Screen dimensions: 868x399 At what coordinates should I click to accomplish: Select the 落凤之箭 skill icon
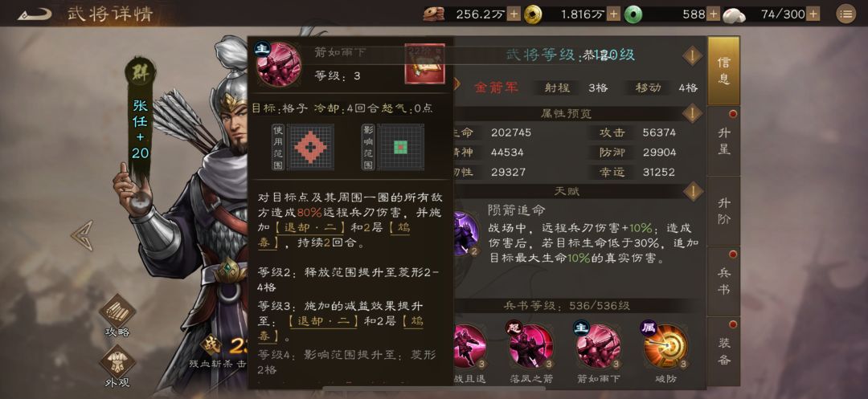[531, 347]
